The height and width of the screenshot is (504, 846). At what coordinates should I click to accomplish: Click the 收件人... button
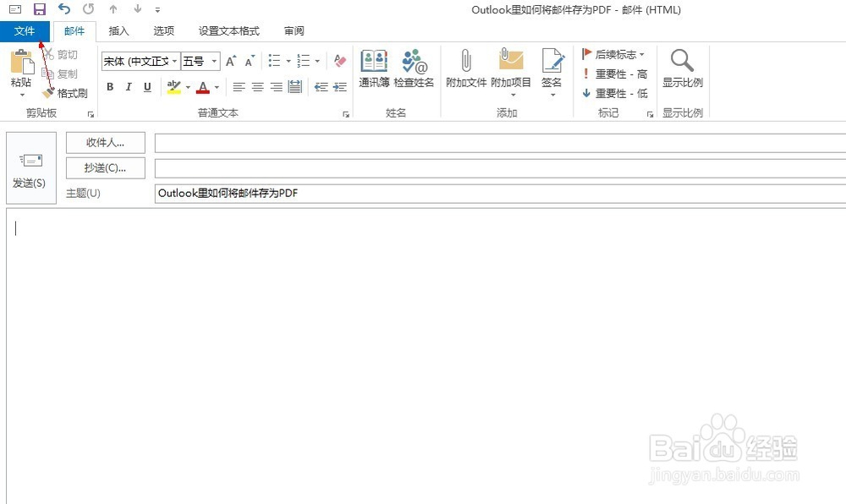[x=105, y=143]
